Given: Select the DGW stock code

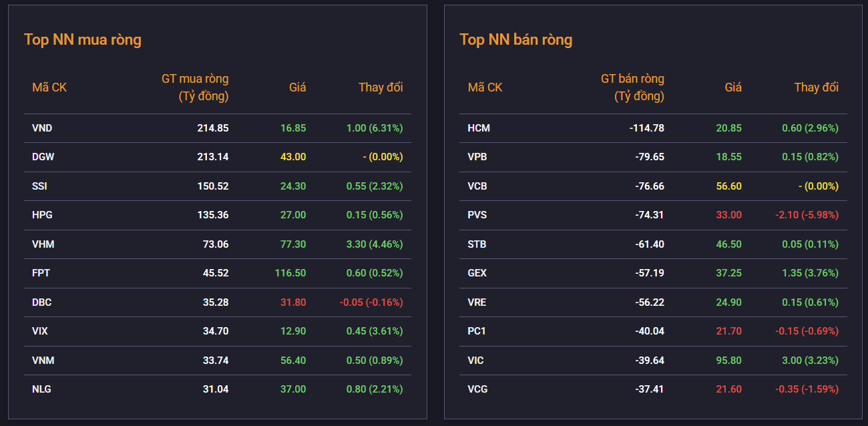Looking at the screenshot, I should [x=43, y=157].
